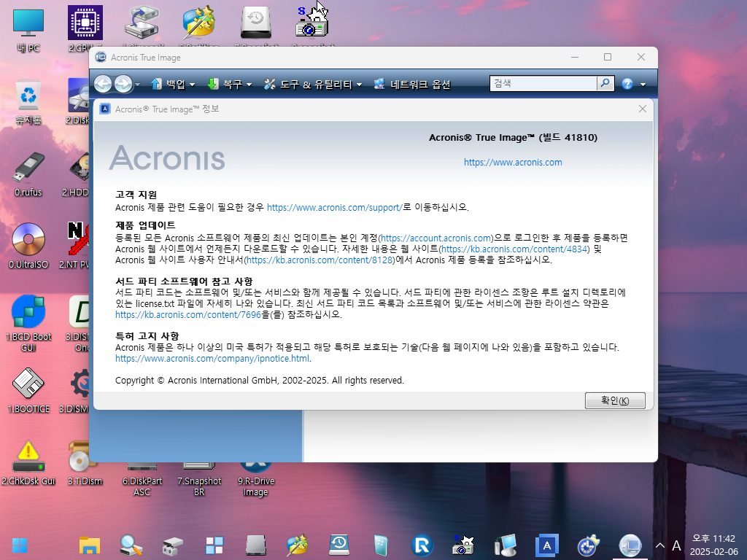The width and height of the screenshot is (747, 560).
Task: Click the Windows Start button
Action: (x=20, y=545)
